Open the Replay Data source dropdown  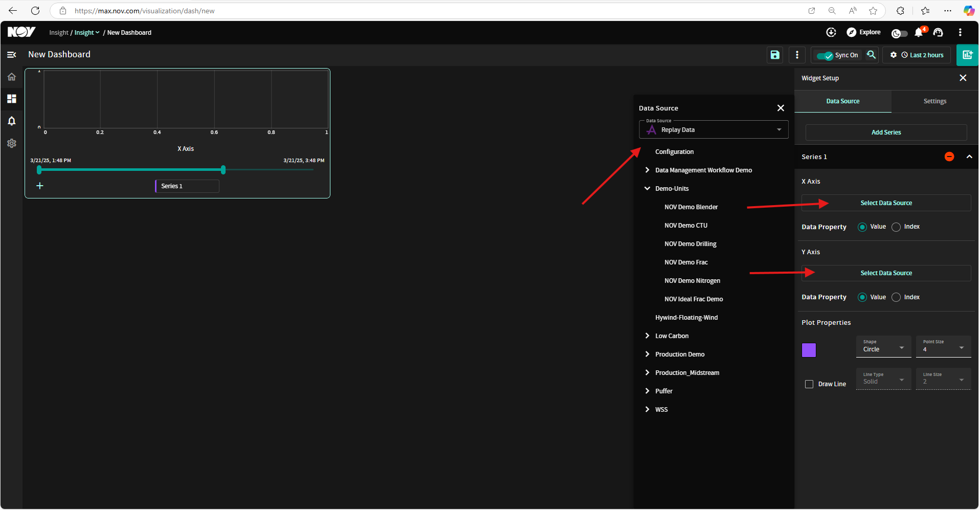(x=714, y=130)
